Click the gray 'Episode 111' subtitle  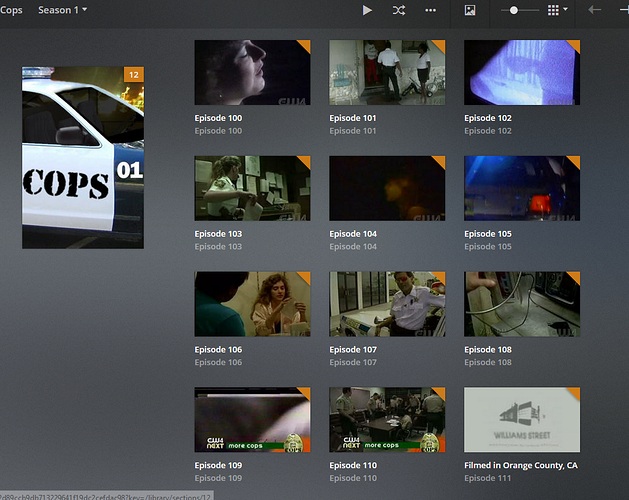coord(488,478)
